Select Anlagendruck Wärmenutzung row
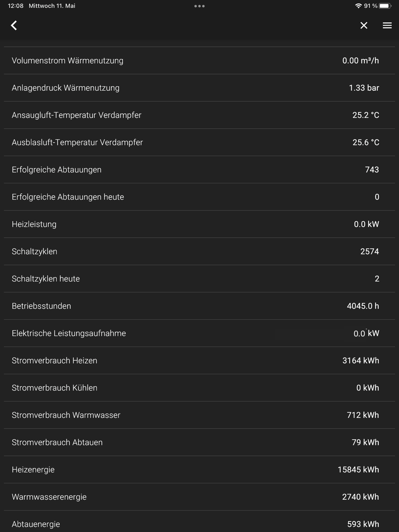 pyautogui.click(x=199, y=88)
